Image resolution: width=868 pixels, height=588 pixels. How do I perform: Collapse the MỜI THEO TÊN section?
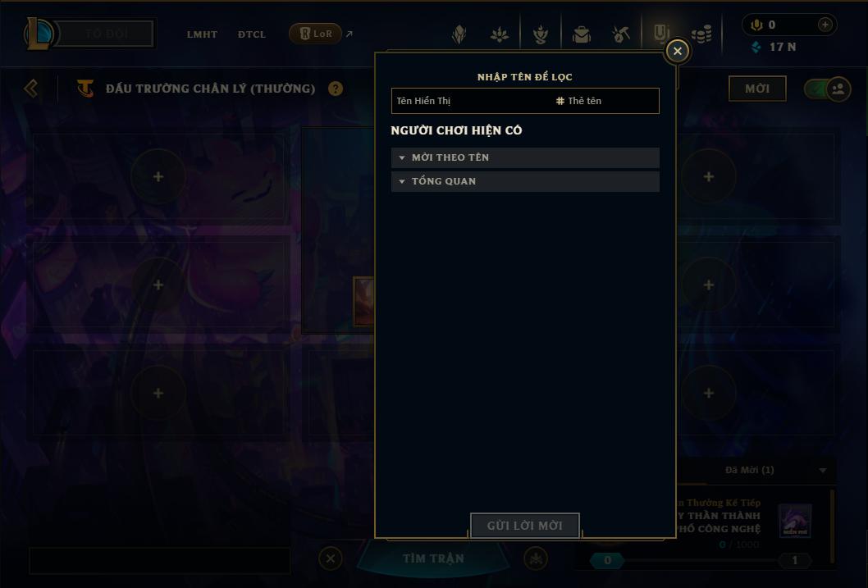(x=525, y=157)
